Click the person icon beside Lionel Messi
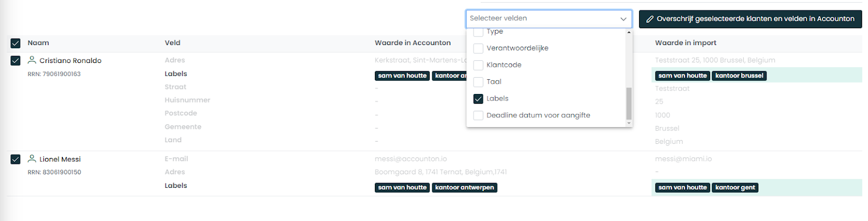This screenshot has width=868, height=221. coord(32,159)
